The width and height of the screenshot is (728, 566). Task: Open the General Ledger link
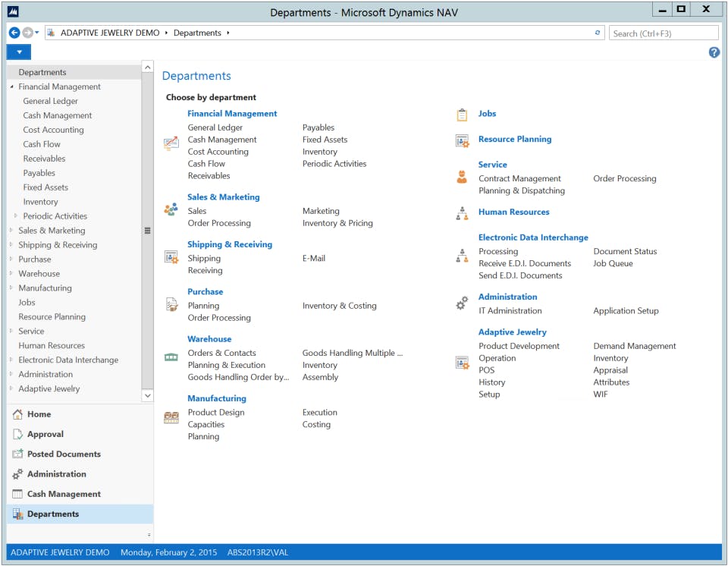[x=215, y=127]
